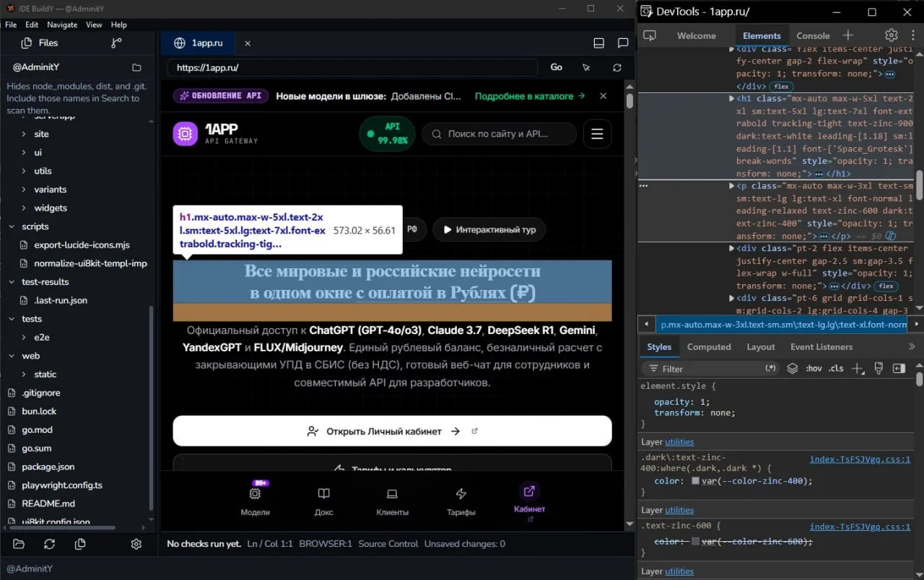
Task: Click the open folder icon in bottom-left toolbar
Action: click(x=19, y=544)
